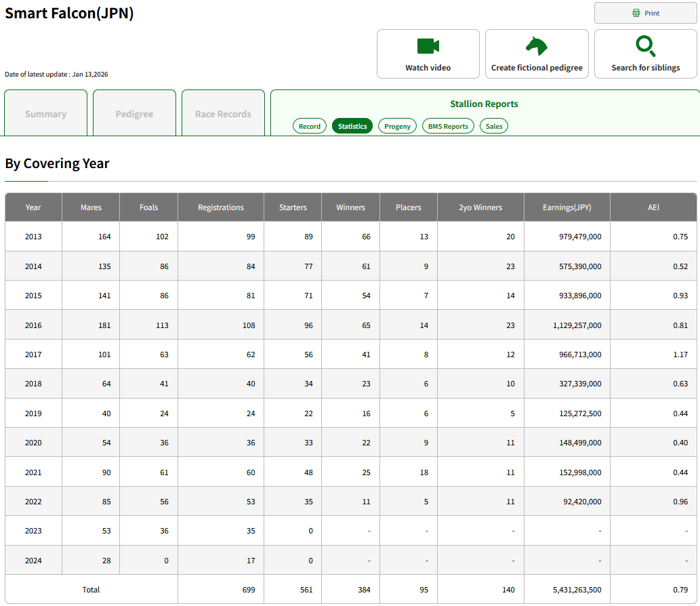Image resolution: width=700 pixels, height=606 pixels.
Task: Select the 2023 year cell
Action: click(x=33, y=531)
